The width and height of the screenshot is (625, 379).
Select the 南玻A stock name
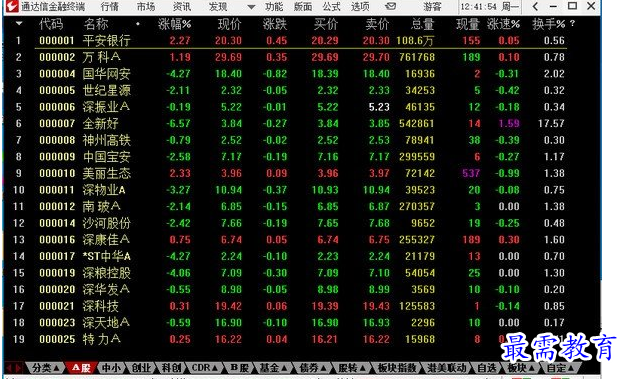point(101,206)
